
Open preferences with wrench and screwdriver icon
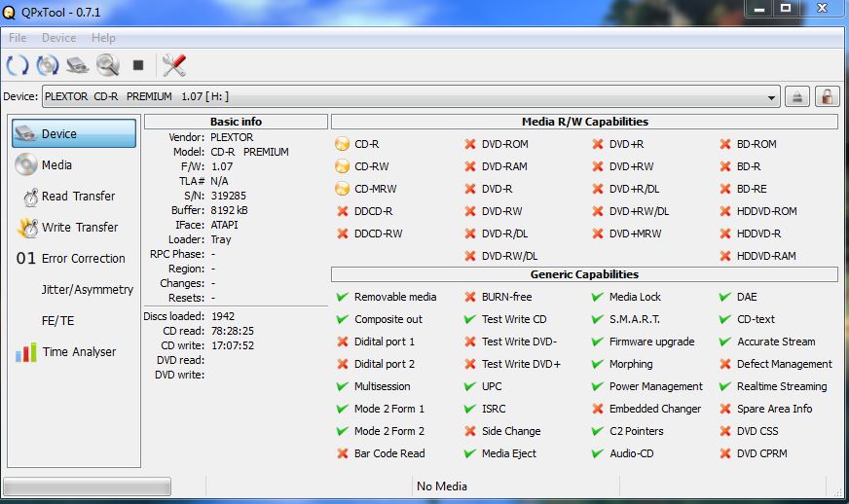(x=174, y=65)
